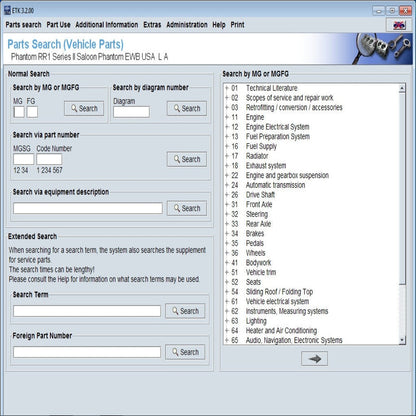Click the MG input field
This screenshot has height=416, width=416.
coord(19,112)
